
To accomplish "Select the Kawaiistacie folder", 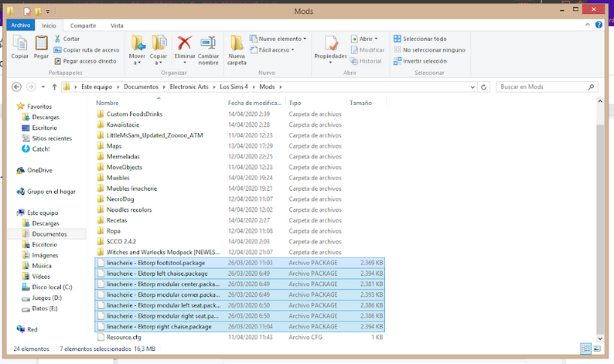I will pos(123,124).
